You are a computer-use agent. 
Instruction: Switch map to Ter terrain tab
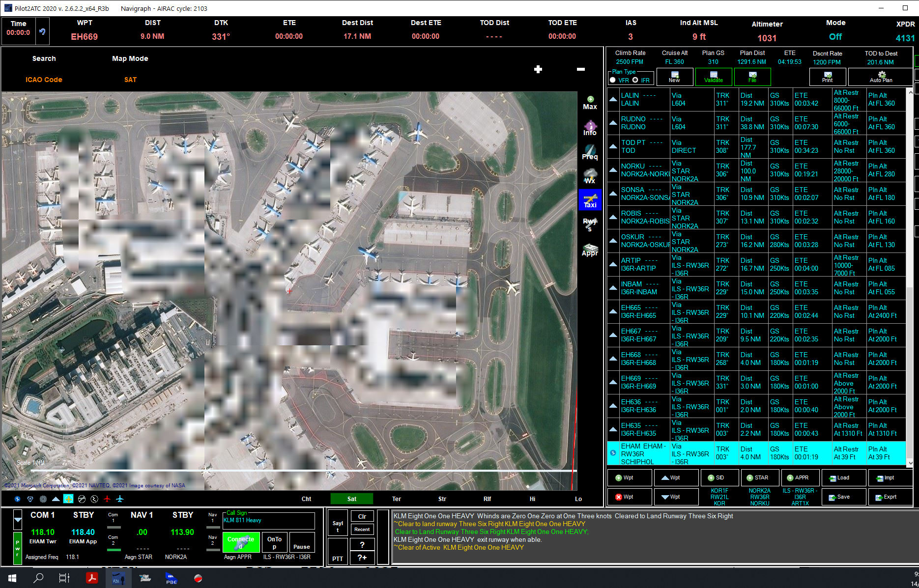tap(396, 499)
